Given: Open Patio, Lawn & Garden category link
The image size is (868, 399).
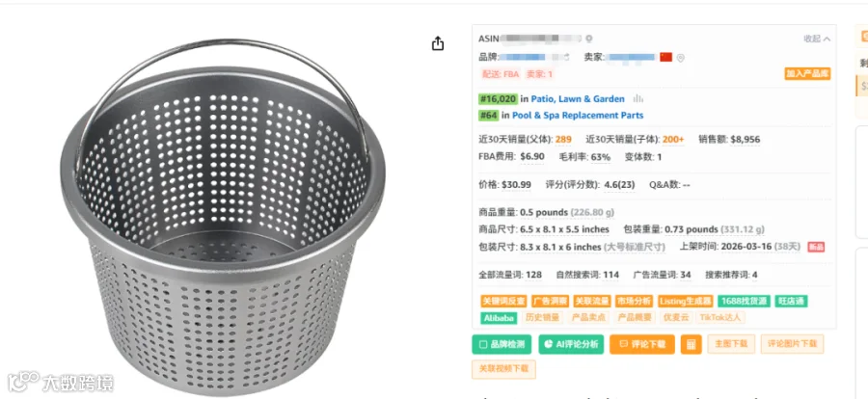Looking at the screenshot, I should coord(578,99).
